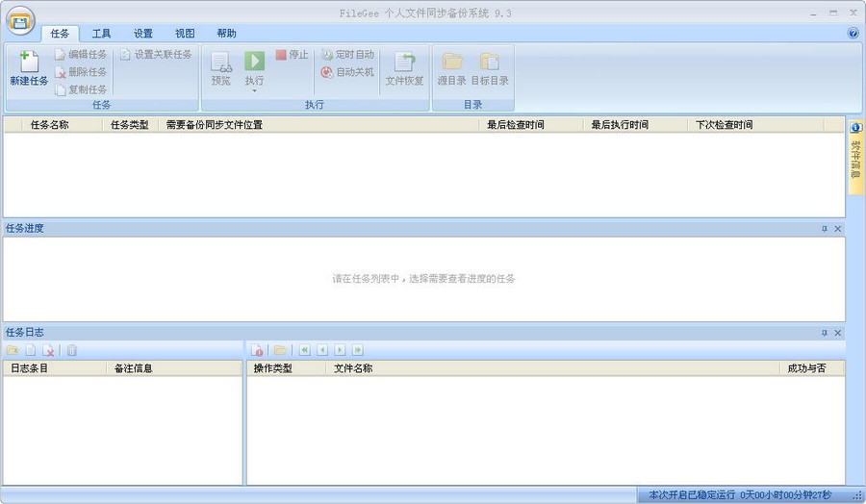Click the blue help question mark icon
866x504 pixels.
pos(853,33)
